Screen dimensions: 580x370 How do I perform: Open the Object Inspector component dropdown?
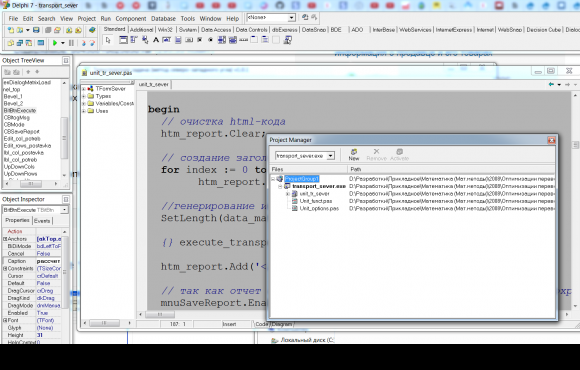point(65,210)
